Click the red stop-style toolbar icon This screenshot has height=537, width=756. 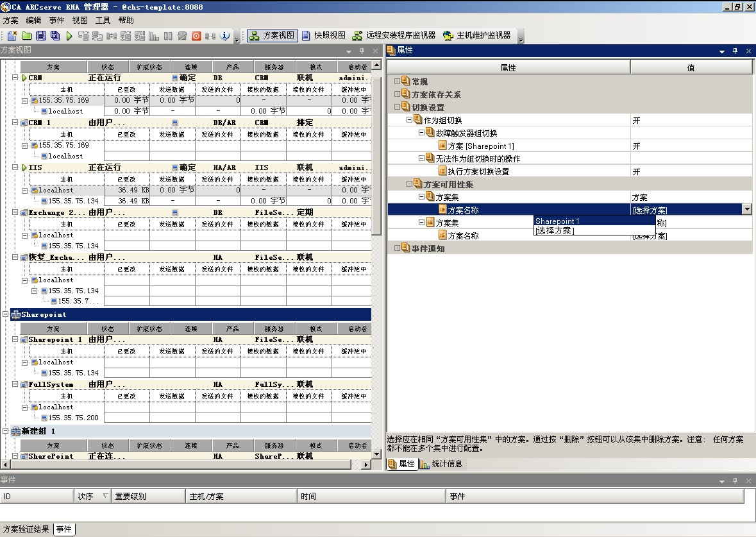coord(196,36)
